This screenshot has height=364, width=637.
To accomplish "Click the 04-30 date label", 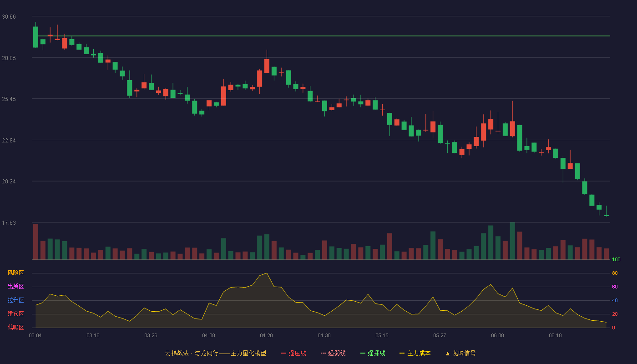I will coord(324,335).
